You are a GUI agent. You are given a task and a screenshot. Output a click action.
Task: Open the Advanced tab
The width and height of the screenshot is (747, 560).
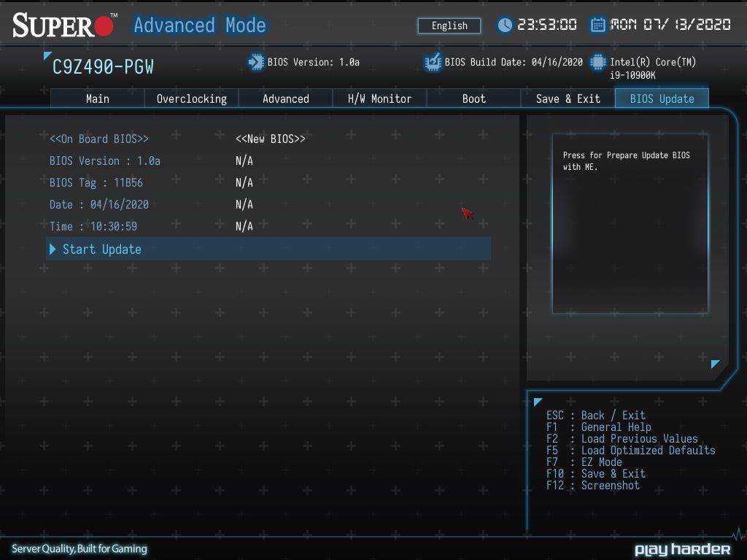285,98
